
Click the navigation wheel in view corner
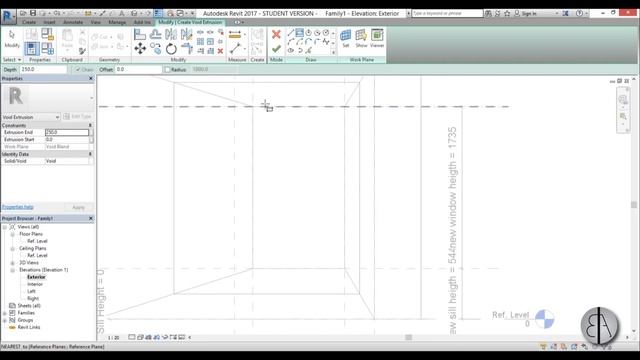pyautogui.click(x=623, y=100)
